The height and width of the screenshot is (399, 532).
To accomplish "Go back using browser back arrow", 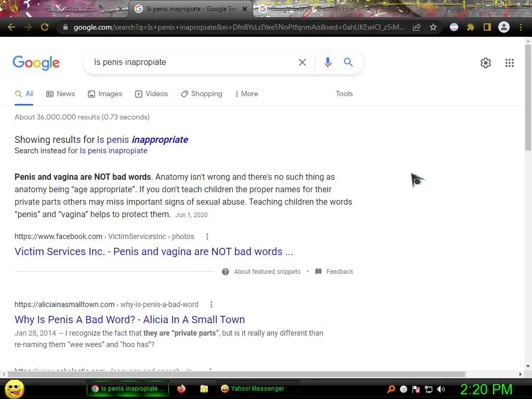I will point(11,27).
